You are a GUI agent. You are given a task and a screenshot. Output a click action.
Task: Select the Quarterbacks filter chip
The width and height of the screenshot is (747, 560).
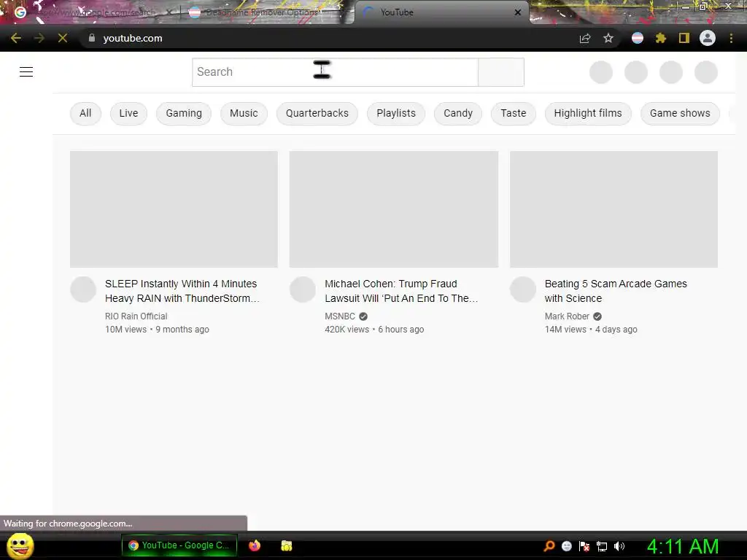tap(317, 113)
